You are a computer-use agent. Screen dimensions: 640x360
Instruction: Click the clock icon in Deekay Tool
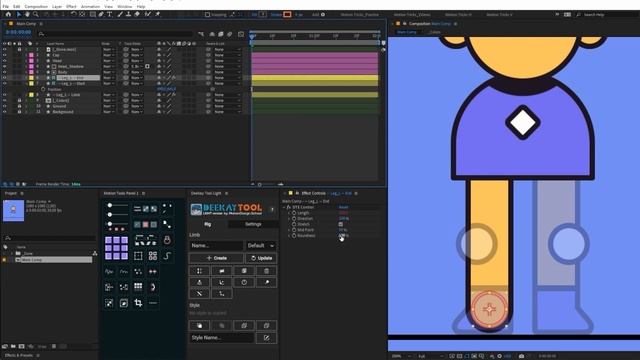(x=244, y=282)
